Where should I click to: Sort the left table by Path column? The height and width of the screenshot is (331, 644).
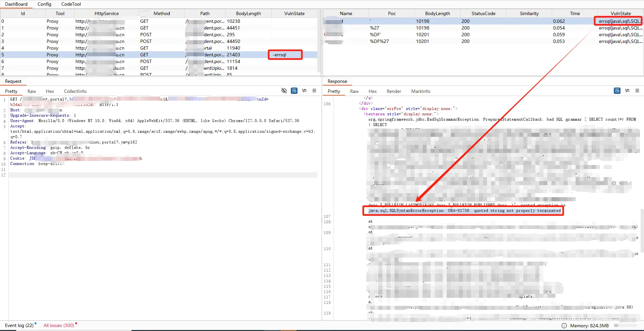click(205, 13)
